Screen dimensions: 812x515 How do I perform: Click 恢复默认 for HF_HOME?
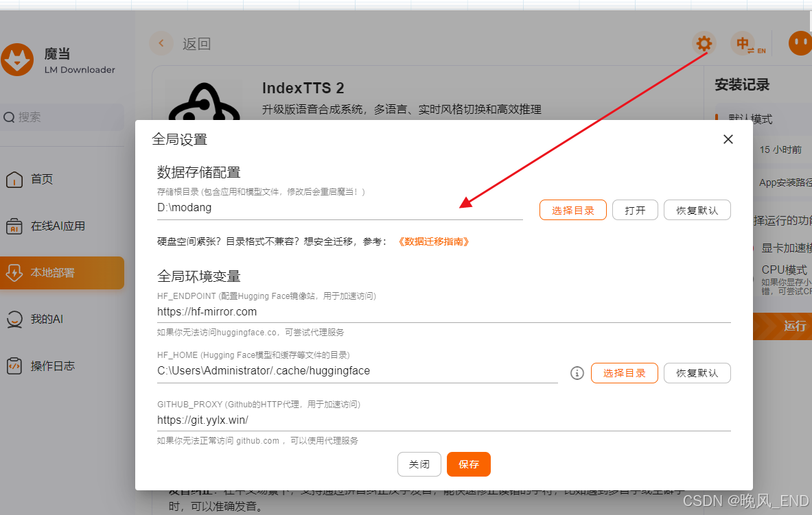pyautogui.click(x=697, y=372)
